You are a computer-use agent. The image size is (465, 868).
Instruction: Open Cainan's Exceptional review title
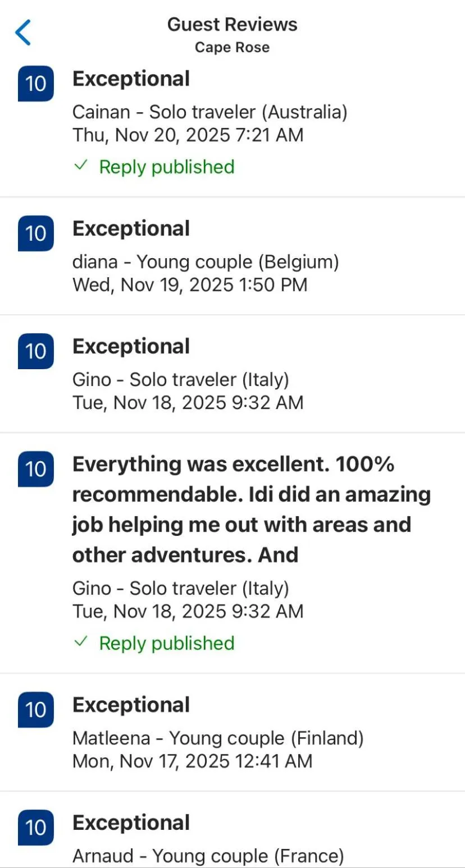pyautogui.click(x=131, y=79)
